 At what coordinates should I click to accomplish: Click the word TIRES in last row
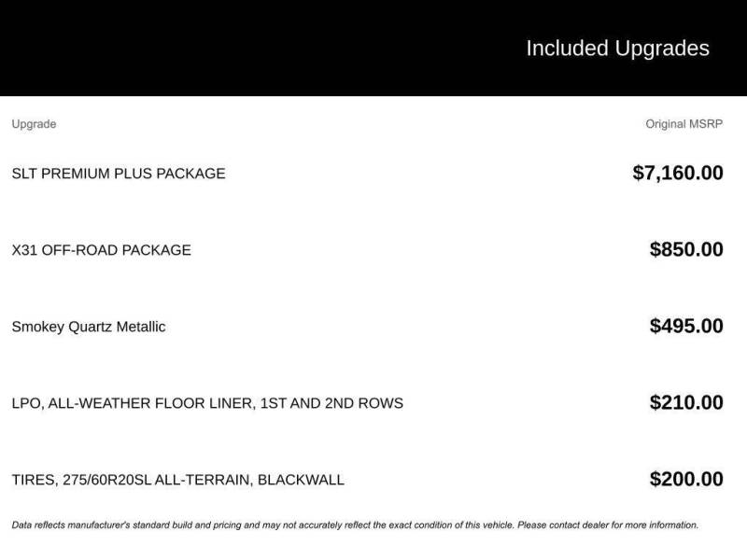pyautogui.click(x=33, y=480)
